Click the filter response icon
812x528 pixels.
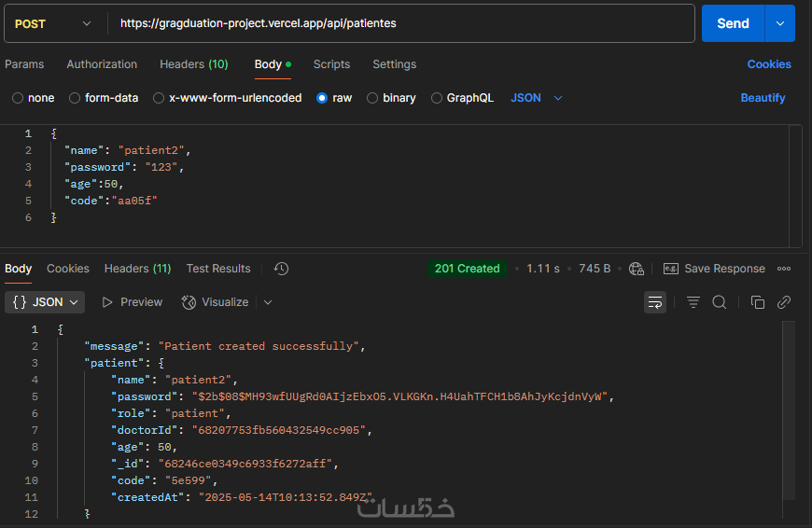coord(693,302)
